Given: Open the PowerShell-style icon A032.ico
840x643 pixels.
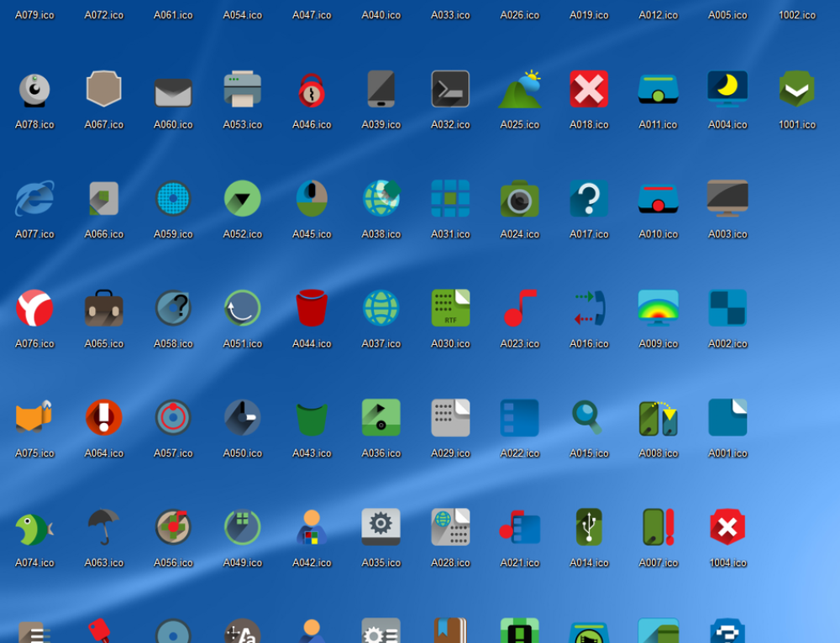Looking at the screenshot, I should click(x=450, y=88).
